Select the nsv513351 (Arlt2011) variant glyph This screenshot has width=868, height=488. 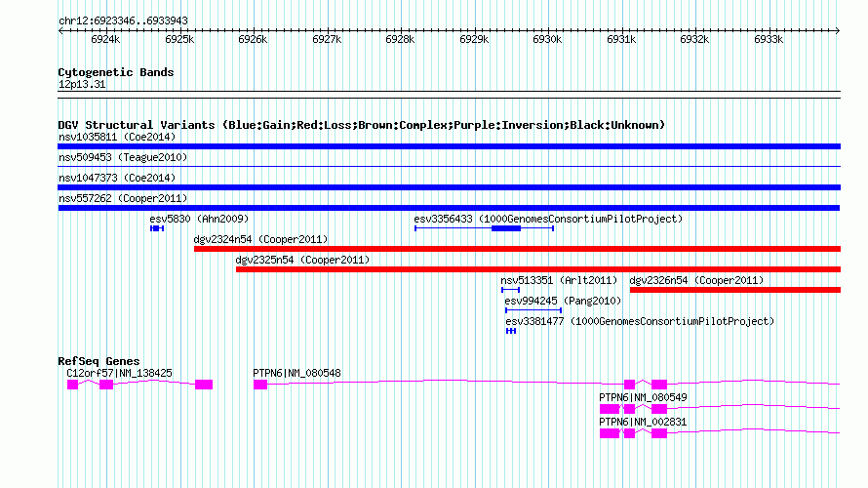click(x=510, y=290)
